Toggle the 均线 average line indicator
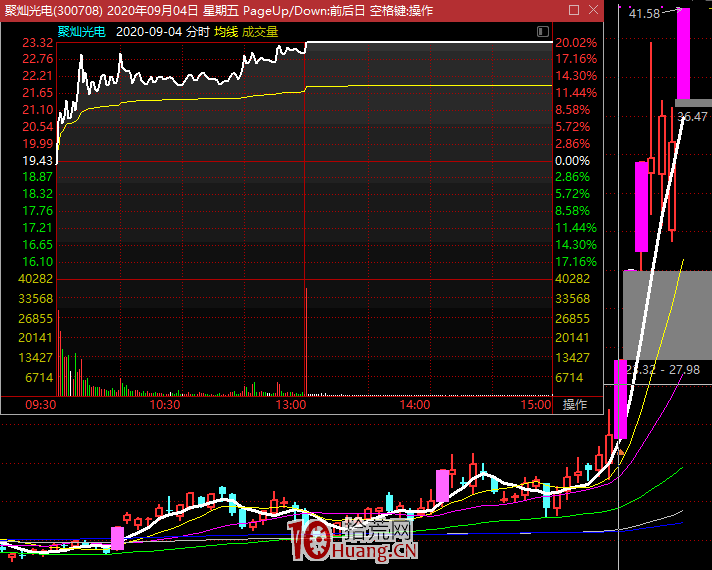 tap(226, 31)
